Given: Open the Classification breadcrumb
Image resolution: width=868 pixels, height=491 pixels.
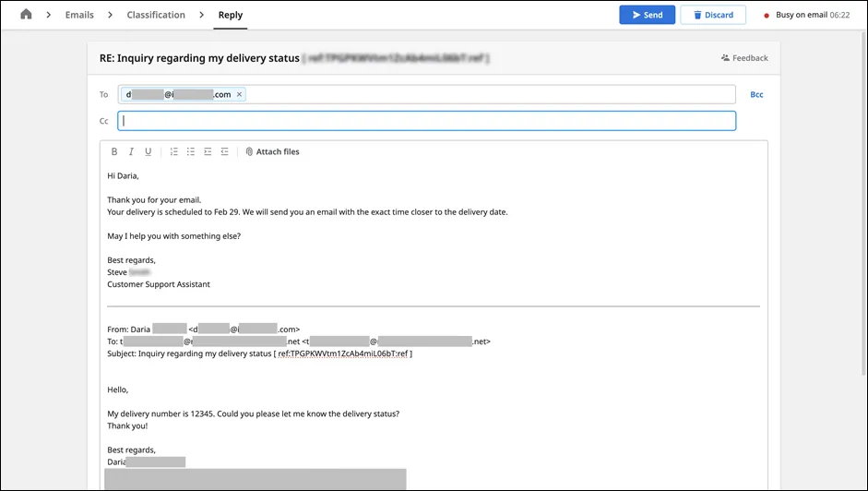Looking at the screenshot, I should (x=156, y=15).
